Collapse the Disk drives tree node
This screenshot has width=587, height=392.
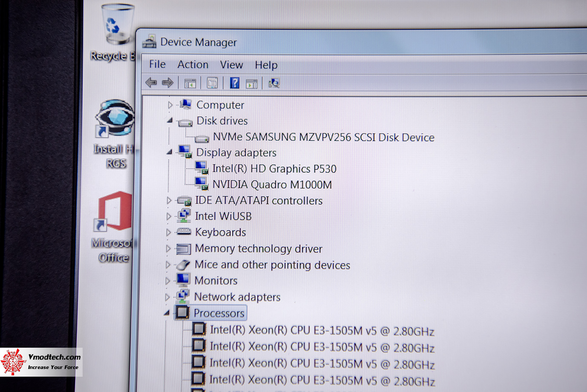pos(170,121)
